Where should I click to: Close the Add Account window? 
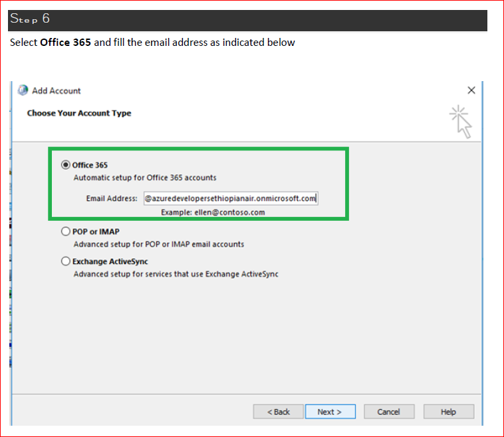coord(471,90)
